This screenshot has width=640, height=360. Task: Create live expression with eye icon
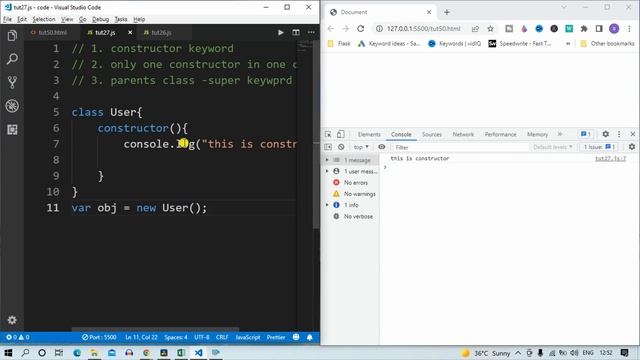point(382,147)
